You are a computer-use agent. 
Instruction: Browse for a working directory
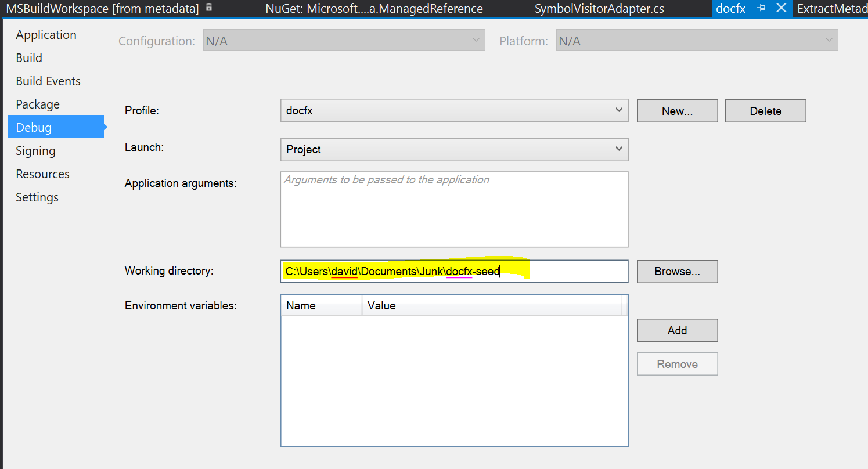[677, 271]
